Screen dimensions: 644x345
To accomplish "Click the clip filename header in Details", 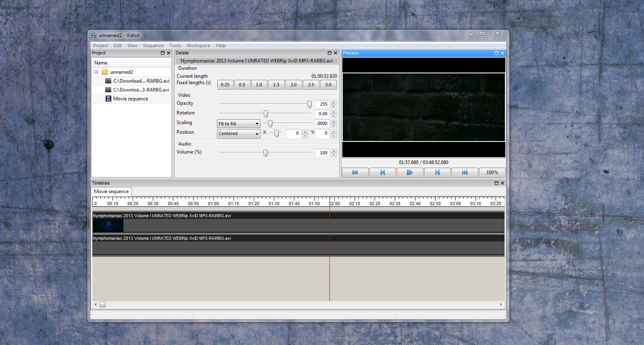I will [x=257, y=61].
